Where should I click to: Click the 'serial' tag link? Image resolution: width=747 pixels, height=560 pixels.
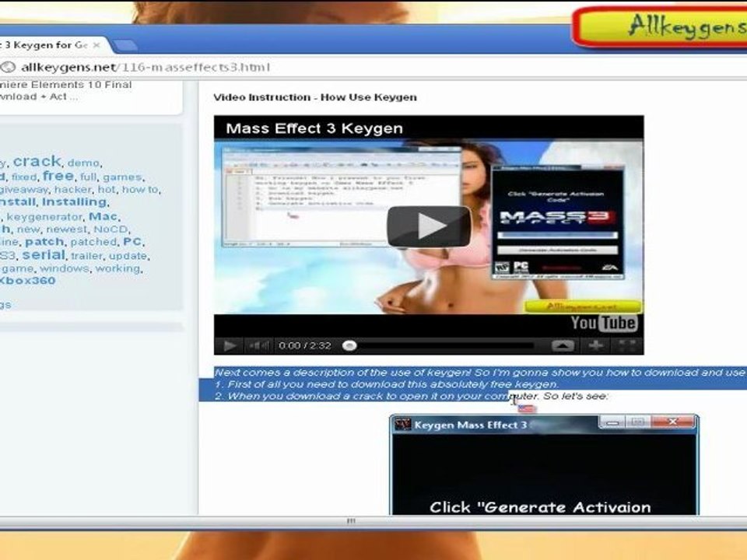coord(44,255)
